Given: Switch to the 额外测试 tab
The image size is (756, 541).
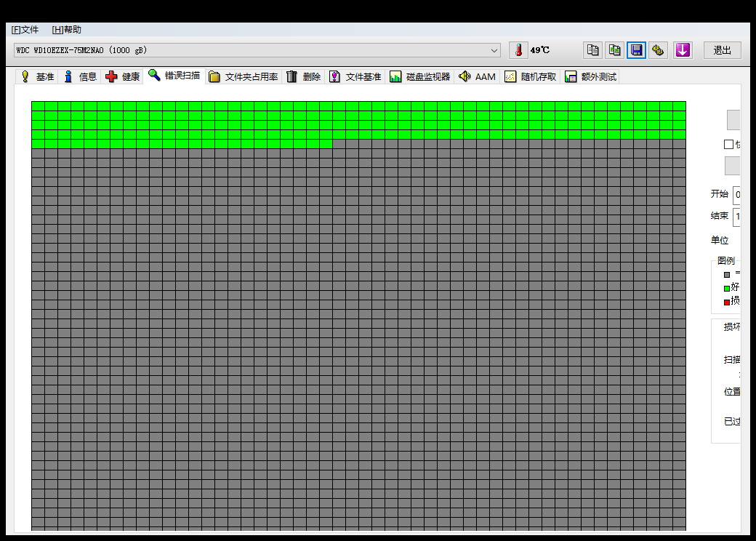Looking at the screenshot, I should pos(590,76).
